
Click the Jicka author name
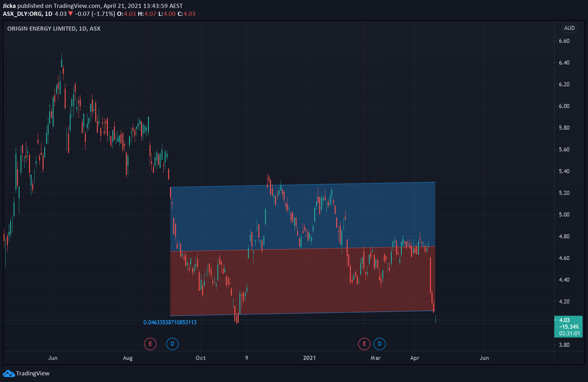tap(9, 6)
